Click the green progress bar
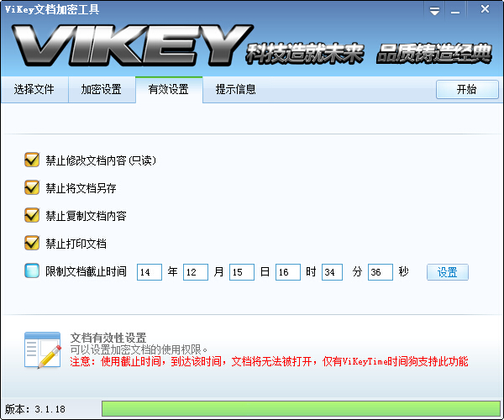Viewport: 504px width, 420px height. coord(301,409)
